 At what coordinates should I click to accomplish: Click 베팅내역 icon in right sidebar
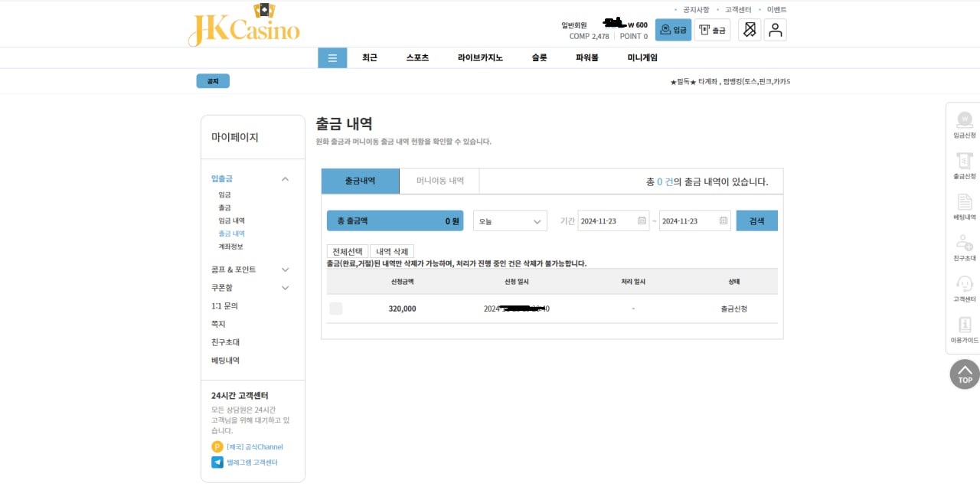pos(964,203)
